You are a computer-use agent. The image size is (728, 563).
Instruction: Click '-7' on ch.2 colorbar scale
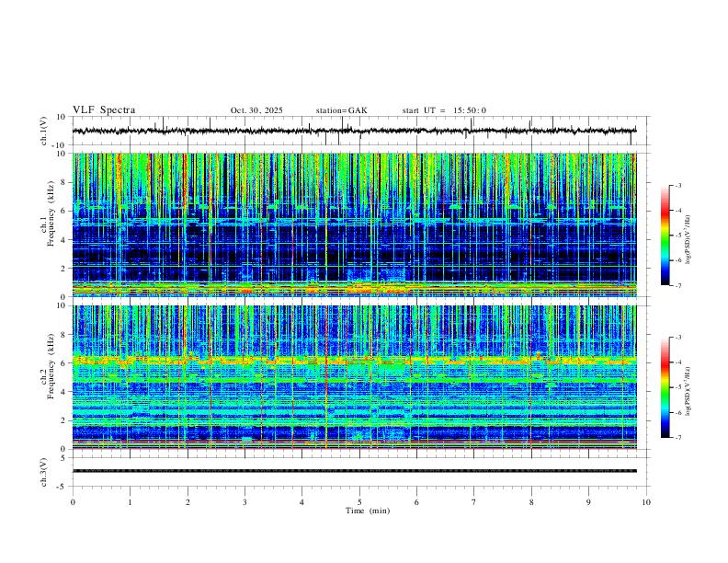[x=677, y=438]
